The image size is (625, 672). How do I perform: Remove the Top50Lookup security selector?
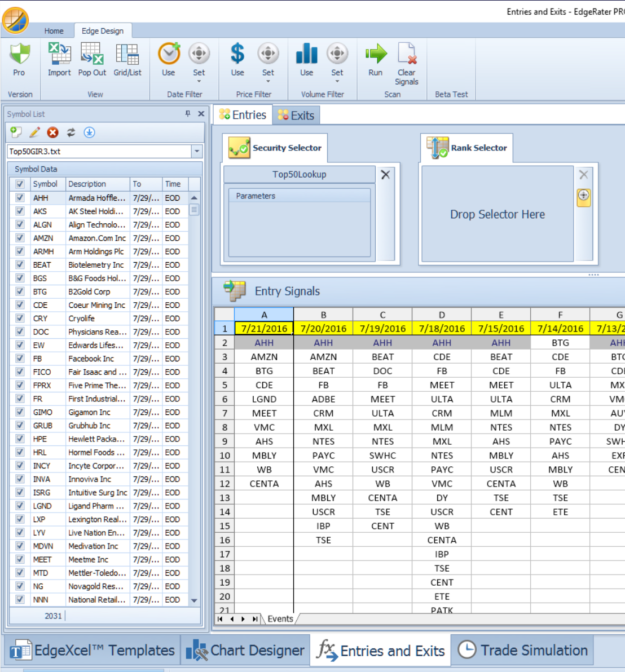point(385,174)
